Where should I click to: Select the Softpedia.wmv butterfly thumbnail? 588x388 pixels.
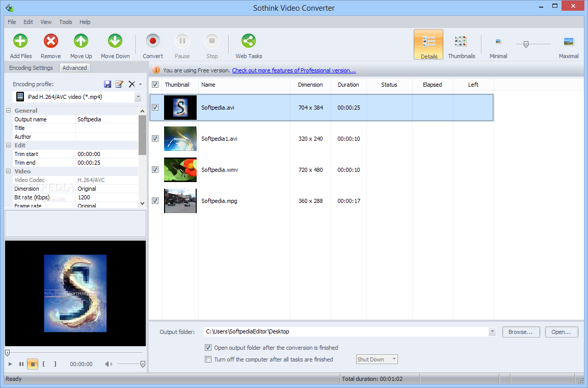coord(180,170)
